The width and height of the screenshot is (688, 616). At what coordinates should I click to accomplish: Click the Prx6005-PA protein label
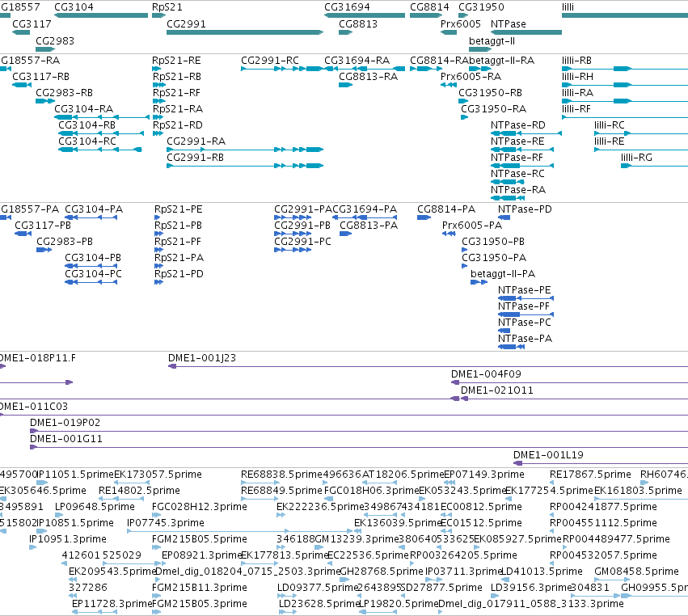[471, 226]
